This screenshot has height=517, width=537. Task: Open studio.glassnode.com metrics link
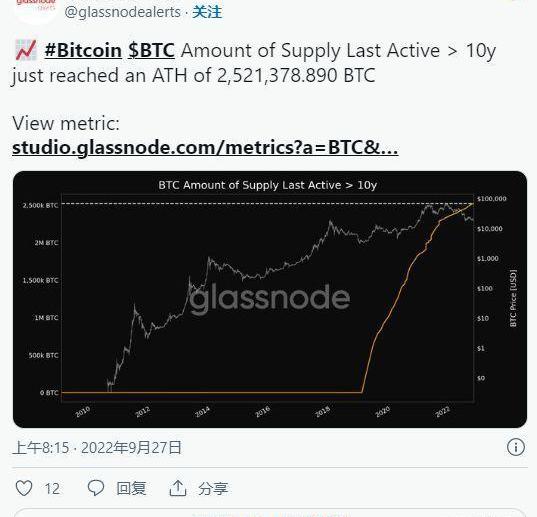[205, 148]
